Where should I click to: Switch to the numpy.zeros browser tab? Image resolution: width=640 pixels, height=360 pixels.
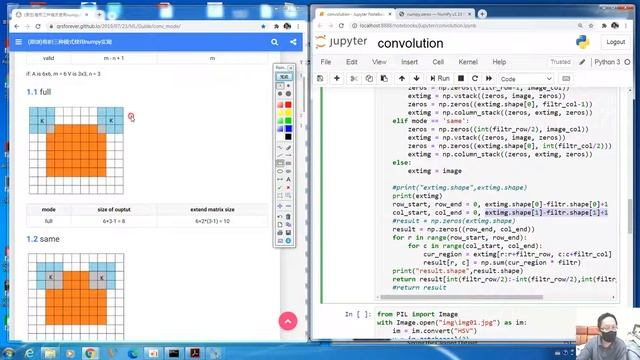point(434,14)
